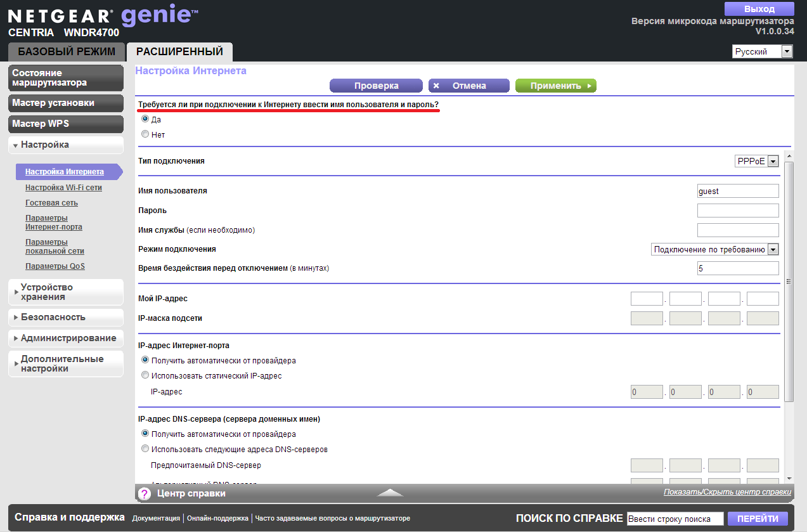Click the 'Пароль' input field
The image size is (807, 532).
(737, 211)
